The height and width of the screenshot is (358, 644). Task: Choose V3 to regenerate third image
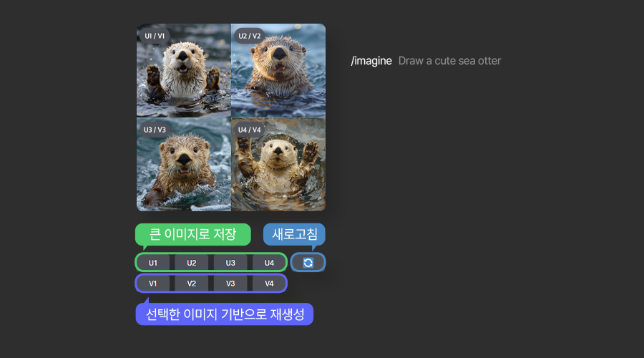pos(230,284)
